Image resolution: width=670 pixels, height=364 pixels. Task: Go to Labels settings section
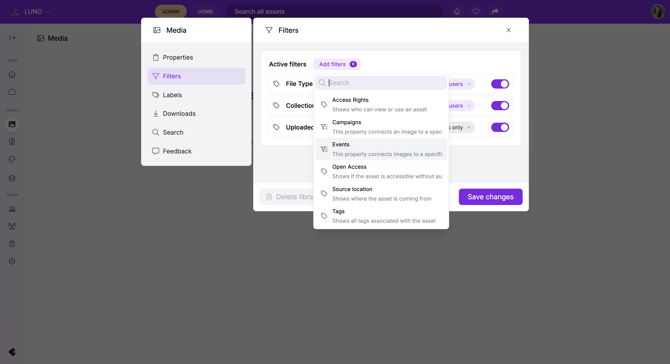pos(196,95)
